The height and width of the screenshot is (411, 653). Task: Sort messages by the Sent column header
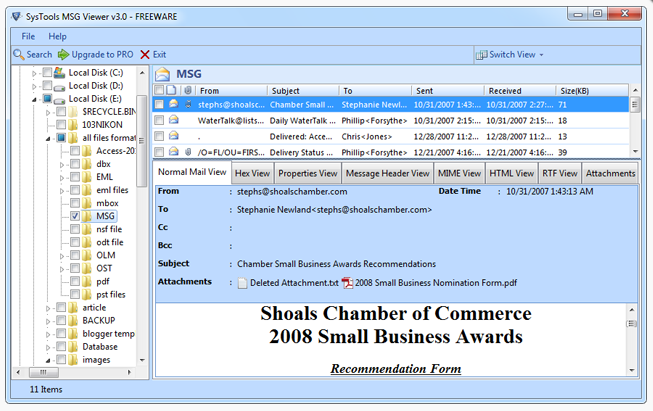tap(447, 90)
